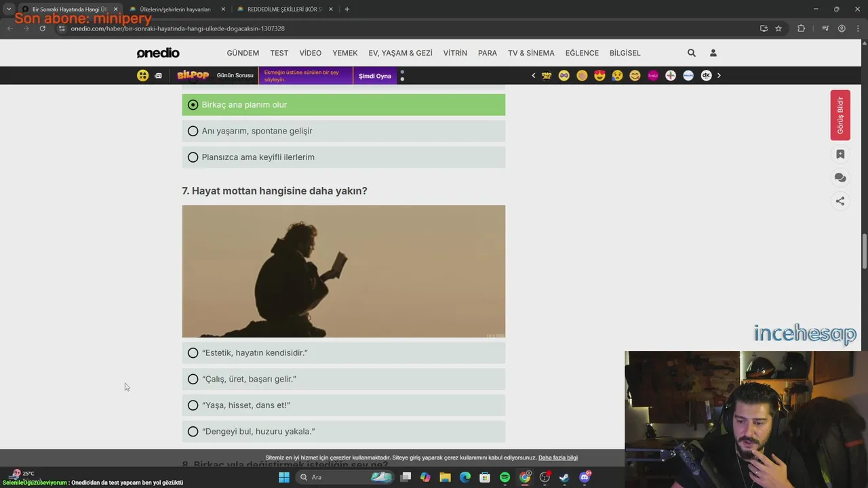Click the bookmark save icon on right sidebar
The height and width of the screenshot is (488, 868).
(840, 154)
